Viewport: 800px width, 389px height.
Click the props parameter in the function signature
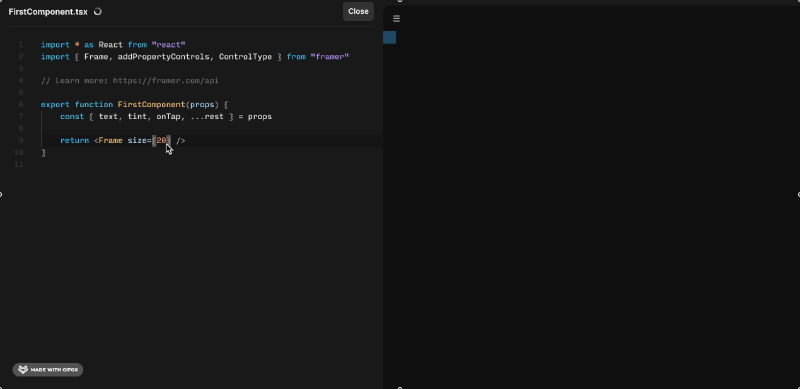[x=202, y=105]
